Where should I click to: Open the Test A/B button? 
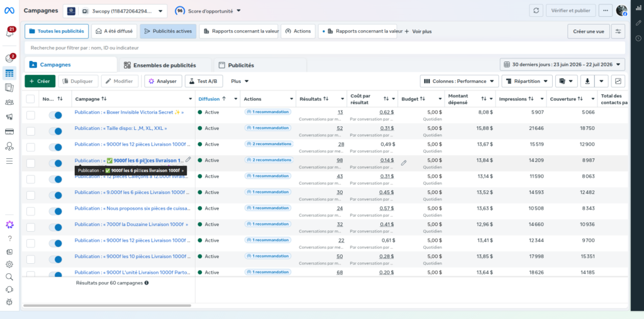[x=204, y=81]
